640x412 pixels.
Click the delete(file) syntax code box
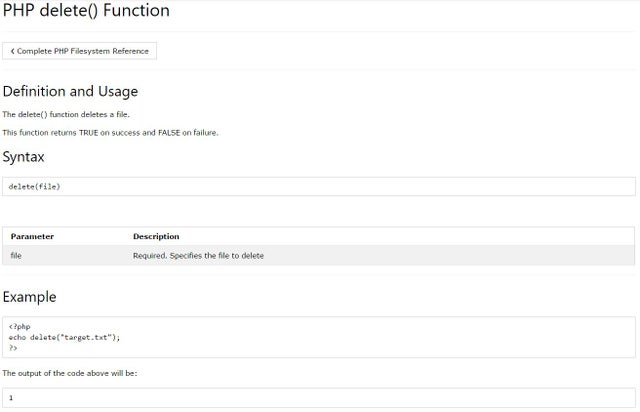click(x=319, y=187)
